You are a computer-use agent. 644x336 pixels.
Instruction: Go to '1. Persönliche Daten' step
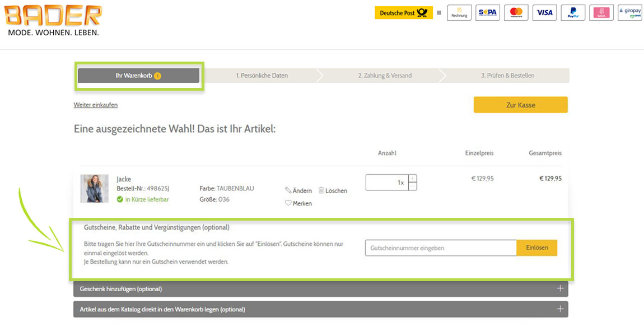262,76
